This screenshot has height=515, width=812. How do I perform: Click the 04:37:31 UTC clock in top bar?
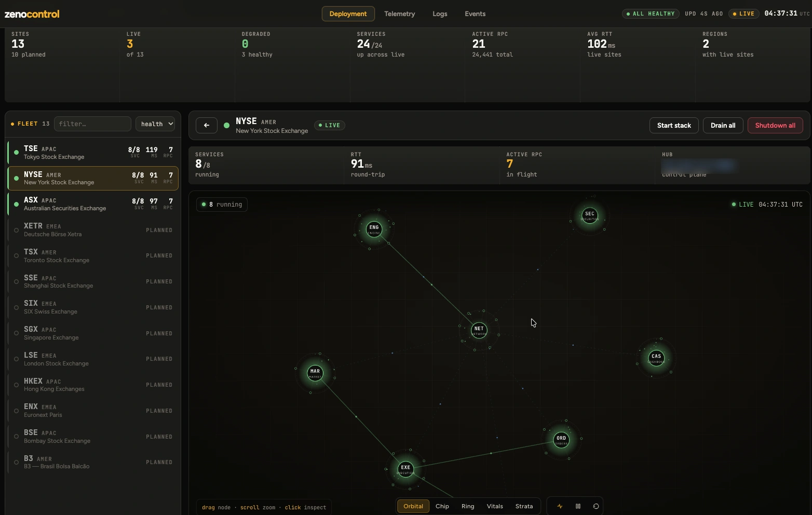(787, 13)
